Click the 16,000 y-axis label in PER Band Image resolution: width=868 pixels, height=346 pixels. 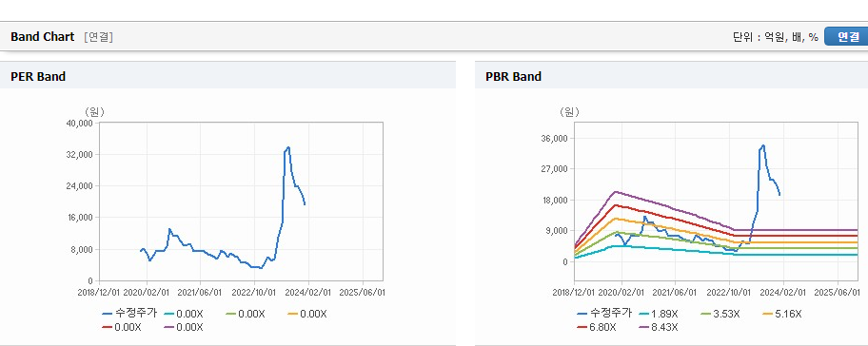79,218
